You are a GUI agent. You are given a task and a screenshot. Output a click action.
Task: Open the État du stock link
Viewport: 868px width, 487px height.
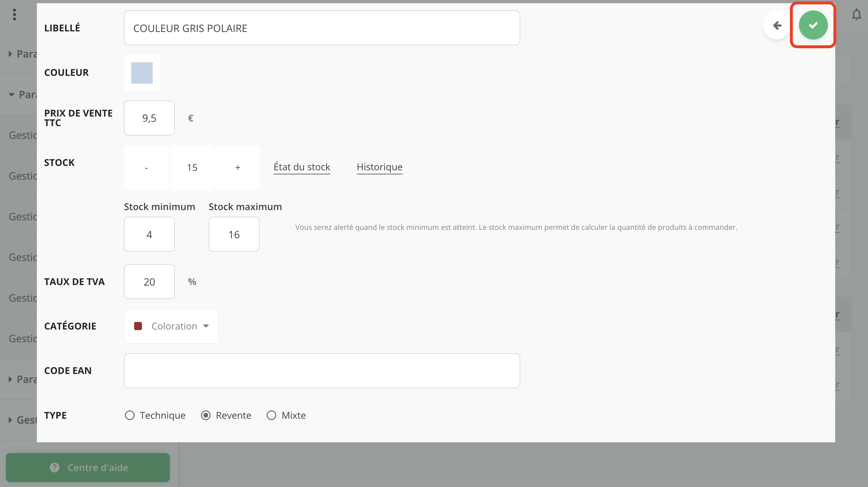click(x=302, y=167)
